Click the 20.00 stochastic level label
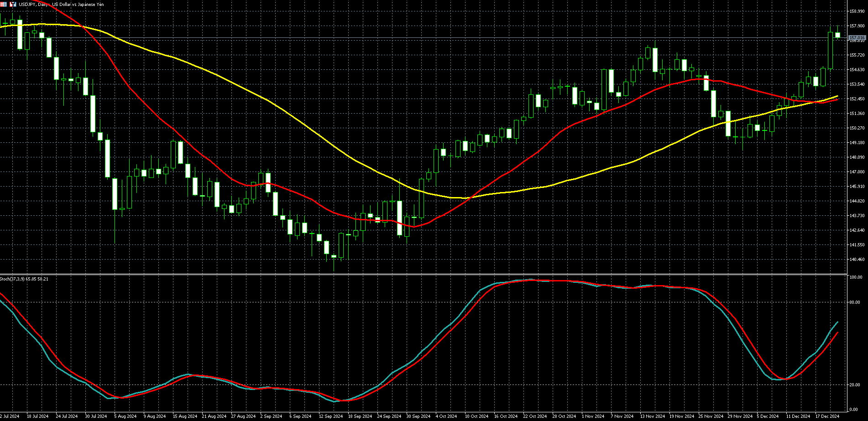868x421 pixels. click(x=855, y=385)
